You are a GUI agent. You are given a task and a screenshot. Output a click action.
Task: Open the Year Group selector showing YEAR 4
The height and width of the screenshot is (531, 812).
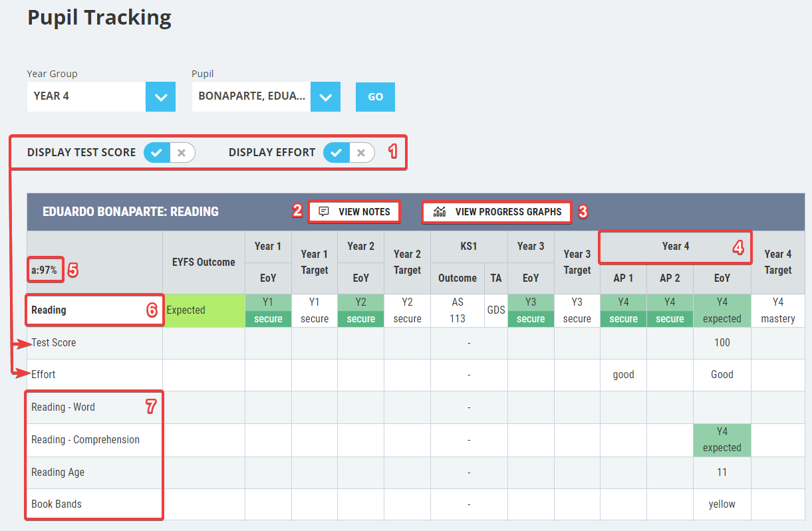(160, 96)
